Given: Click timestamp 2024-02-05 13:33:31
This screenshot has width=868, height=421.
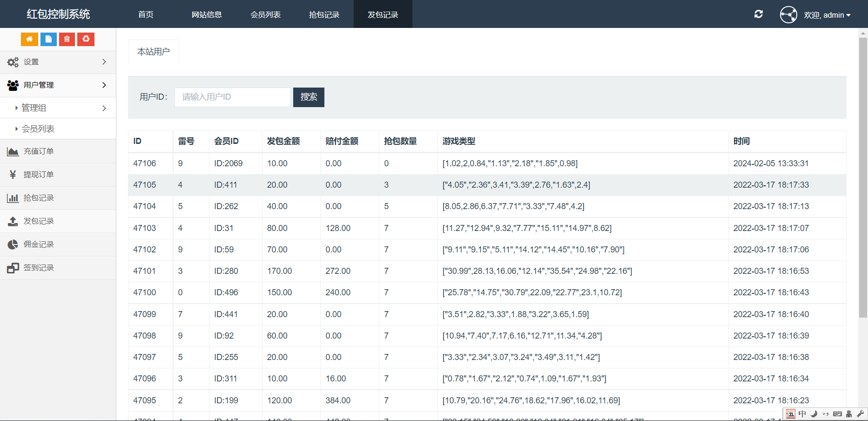Looking at the screenshot, I should coord(771,163).
